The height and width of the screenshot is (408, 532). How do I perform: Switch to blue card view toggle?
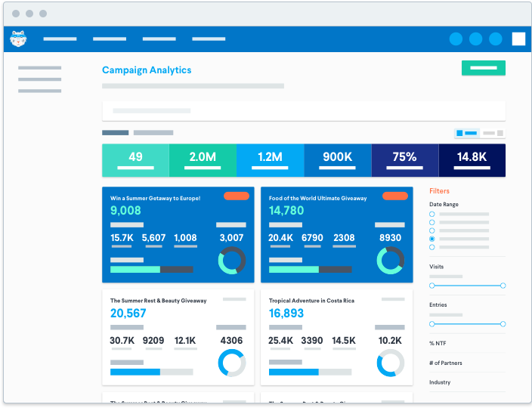(x=467, y=133)
